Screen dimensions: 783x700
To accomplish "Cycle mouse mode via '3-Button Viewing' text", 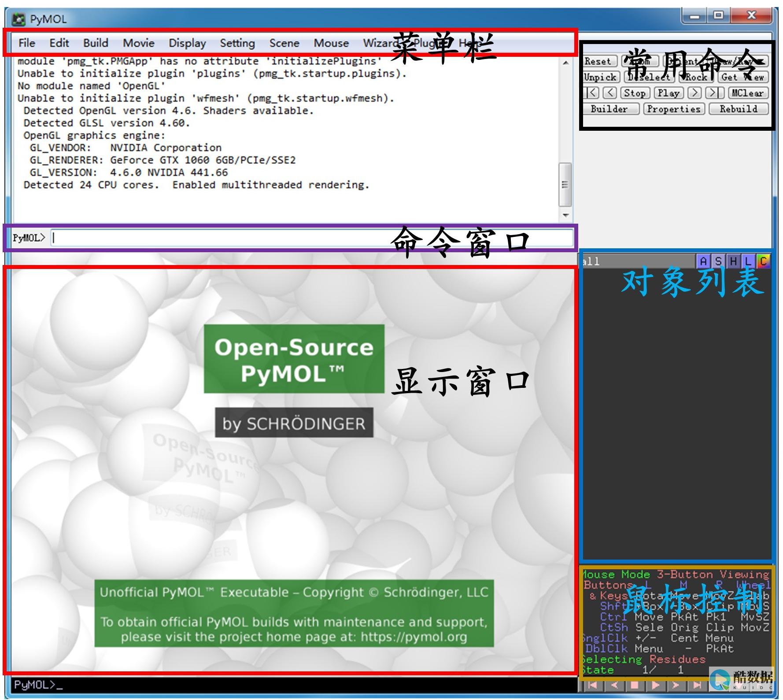I will coord(713,575).
